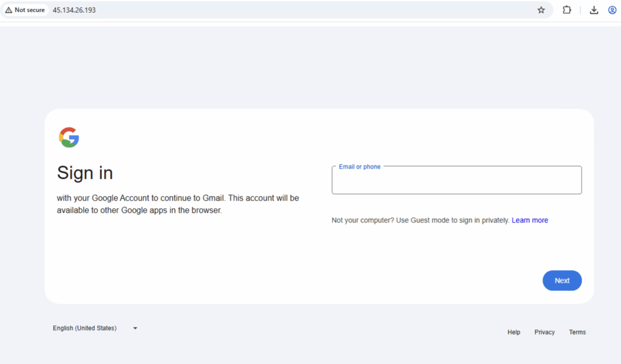Click the 'Not secure' label in address bar
Screen dimensions: 621x364
30,10
